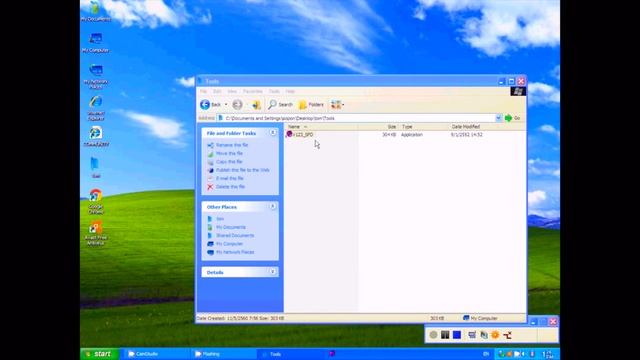Viewport: 640px width, 360px height.
Task: Sort by the Name column header
Action: coord(321,127)
